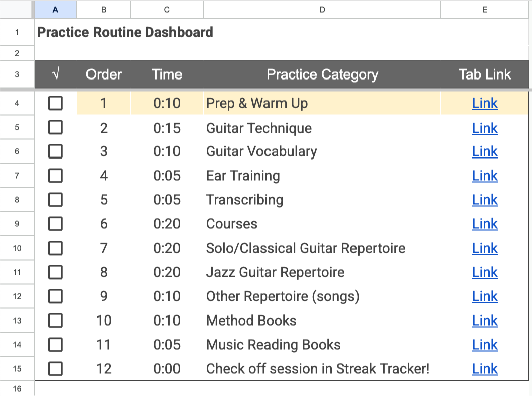The image size is (532, 396).
Task: Toggle the Ear Training checkbox
Action: click(x=55, y=176)
